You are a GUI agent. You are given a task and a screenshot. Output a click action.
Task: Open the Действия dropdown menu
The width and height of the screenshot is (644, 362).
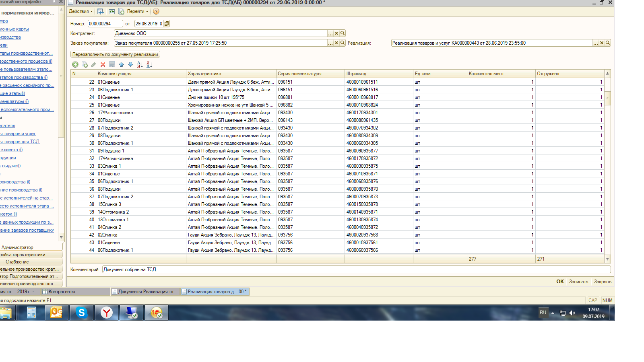point(80,12)
